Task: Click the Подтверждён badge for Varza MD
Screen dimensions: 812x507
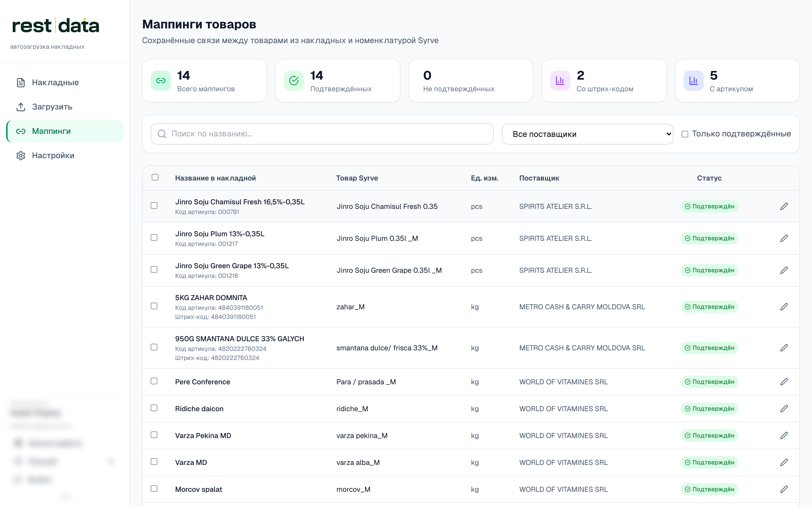Action: click(x=709, y=462)
